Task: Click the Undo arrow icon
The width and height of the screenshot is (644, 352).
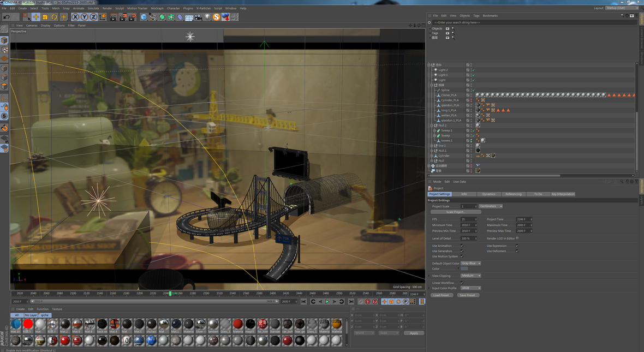Action: coord(7,17)
